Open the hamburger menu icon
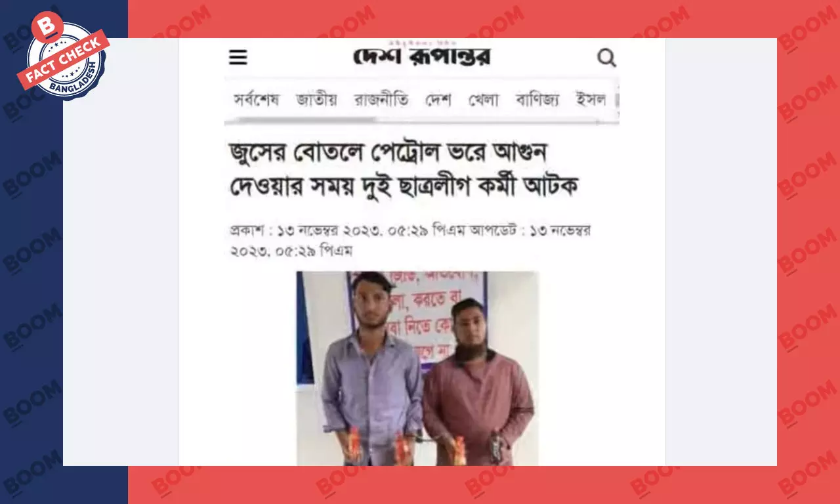 [238, 58]
